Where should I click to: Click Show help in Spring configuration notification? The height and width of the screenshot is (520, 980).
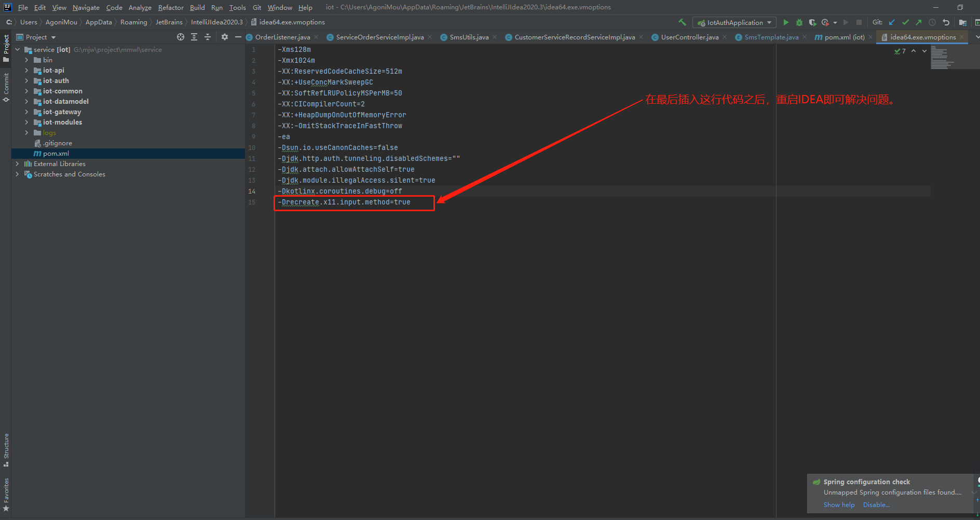[838, 504]
